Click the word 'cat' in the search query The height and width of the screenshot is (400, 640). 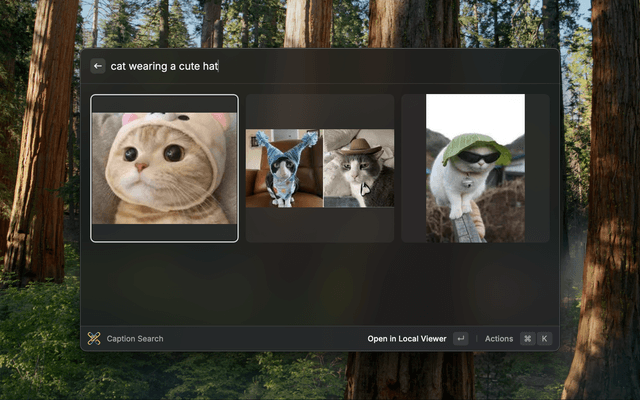(x=118, y=66)
